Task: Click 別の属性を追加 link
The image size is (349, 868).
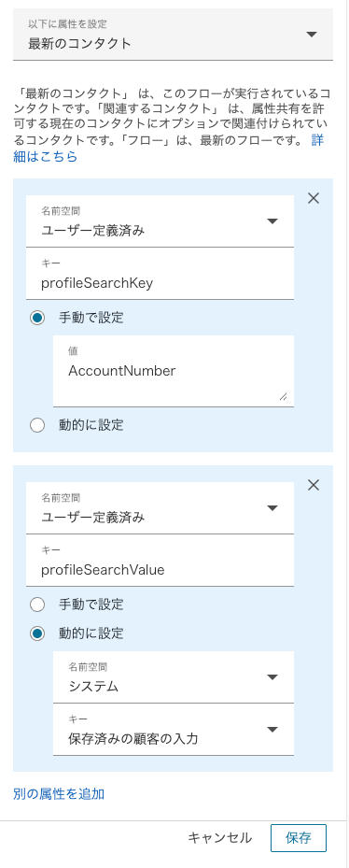Action: coord(59,794)
